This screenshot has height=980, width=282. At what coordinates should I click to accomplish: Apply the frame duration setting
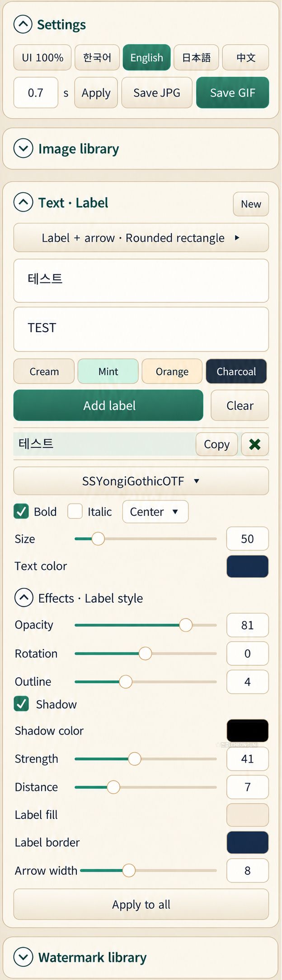tap(96, 93)
